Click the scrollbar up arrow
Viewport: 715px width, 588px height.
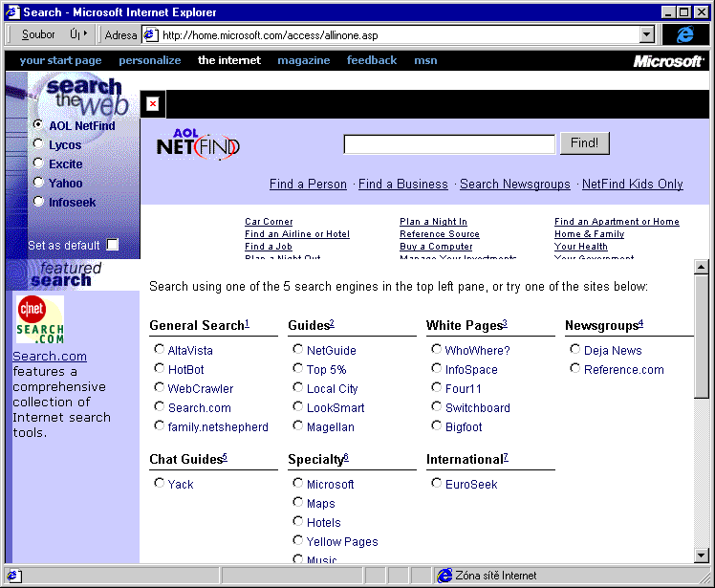pos(701,267)
